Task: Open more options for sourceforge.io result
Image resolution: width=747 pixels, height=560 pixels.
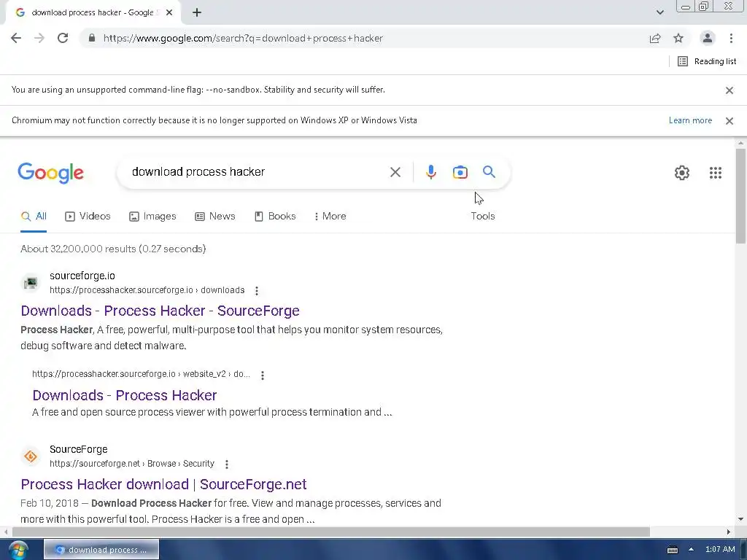Action: [257, 290]
